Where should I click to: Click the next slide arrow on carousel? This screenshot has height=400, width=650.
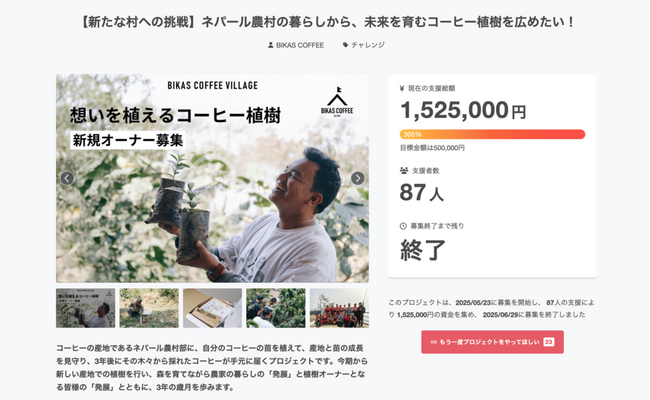click(x=357, y=178)
